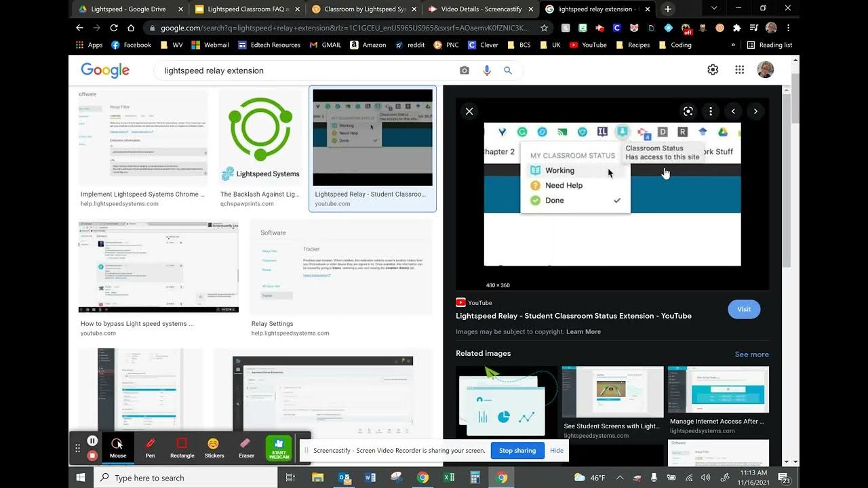The height and width of the screenshot is (488, 868).
Task: Open the preview panel more options menu
Action: click(x=710, y=111)
